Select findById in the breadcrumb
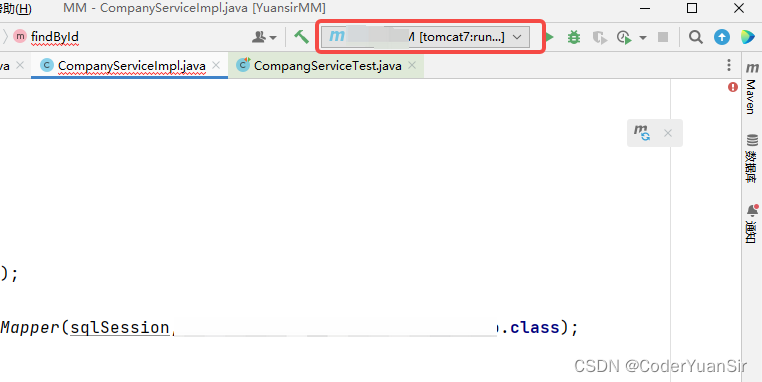 [x=54, y=37]
